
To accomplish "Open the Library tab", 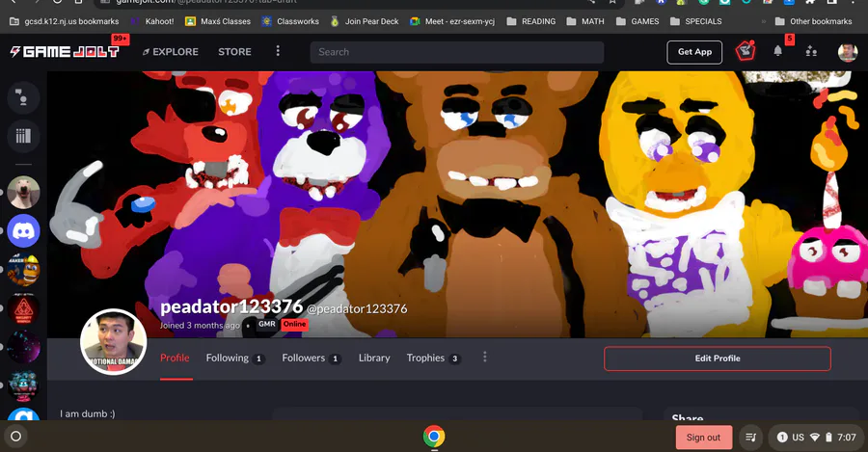I will pos(374,358).
